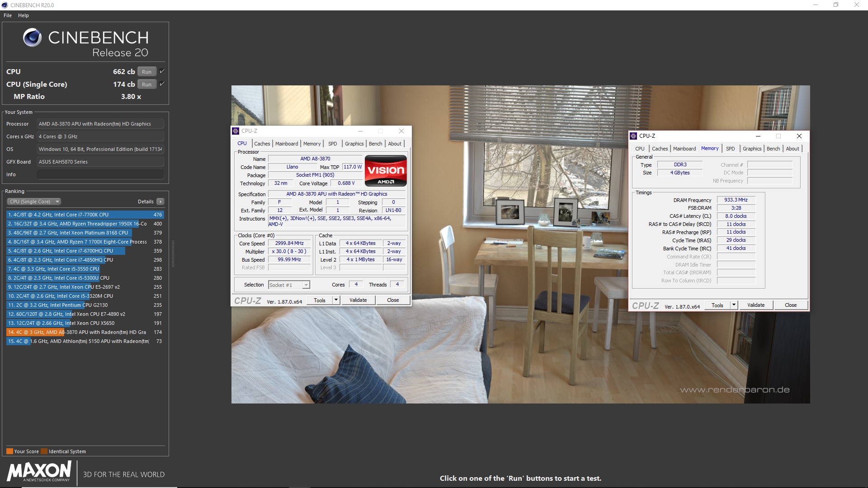
Task: Click the Maxon logo at bottom left
Action: (39, 472)
